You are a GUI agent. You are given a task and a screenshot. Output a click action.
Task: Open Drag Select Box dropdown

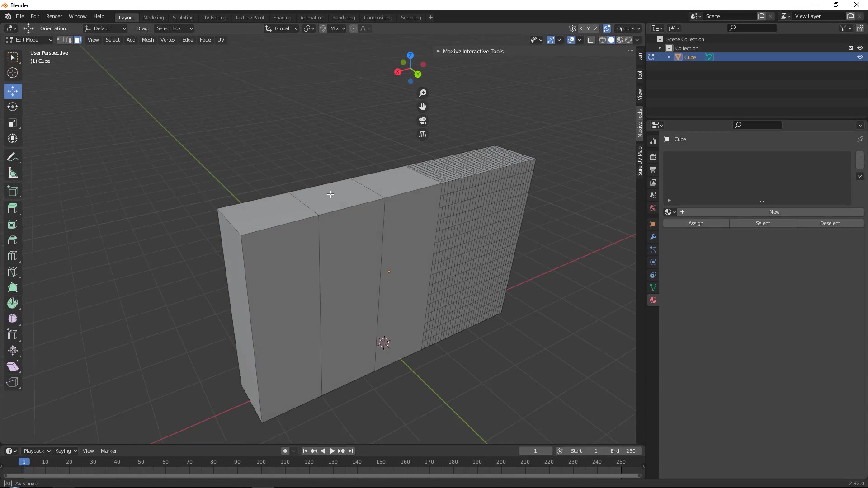[x=175, y=28]
